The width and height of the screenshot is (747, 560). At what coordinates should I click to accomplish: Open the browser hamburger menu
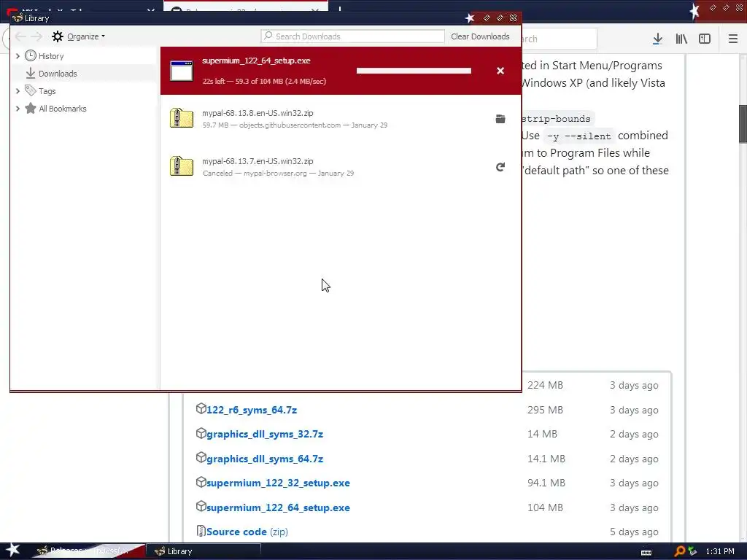coord(732,39)
